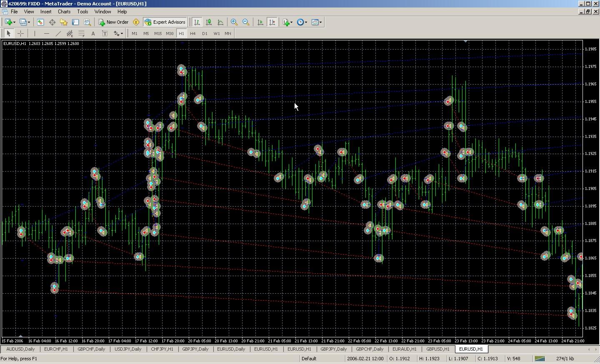This screenshot has height=364, width=600.
Task: Toggle Chart Shift icon
Action: pos(272,22)
